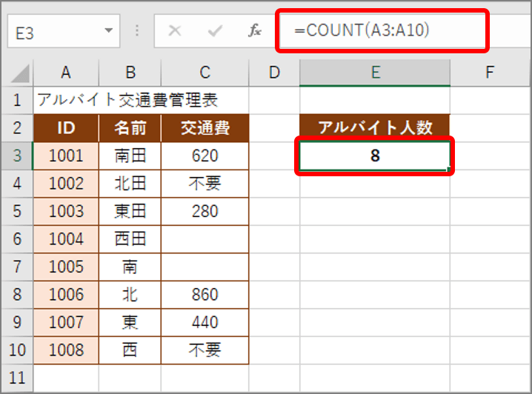Click the Cancel (X) icon in formula bar
This screenshot has width=532, height=394.
click(175, 31)
